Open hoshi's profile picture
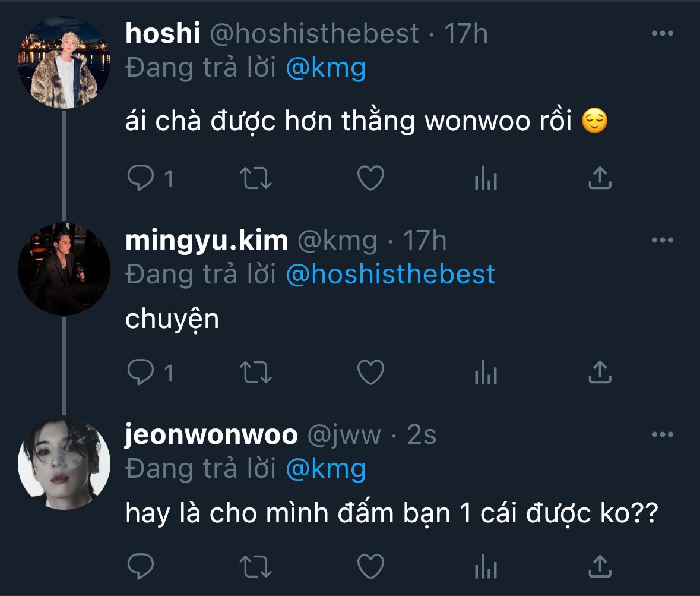 coord(64,62)
